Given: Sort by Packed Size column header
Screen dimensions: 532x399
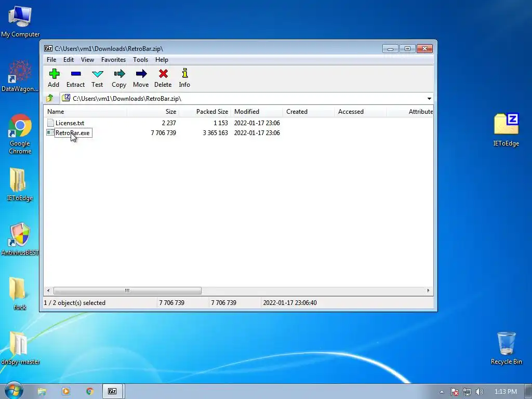Looking at the screenshot, I should pos(205,112).
